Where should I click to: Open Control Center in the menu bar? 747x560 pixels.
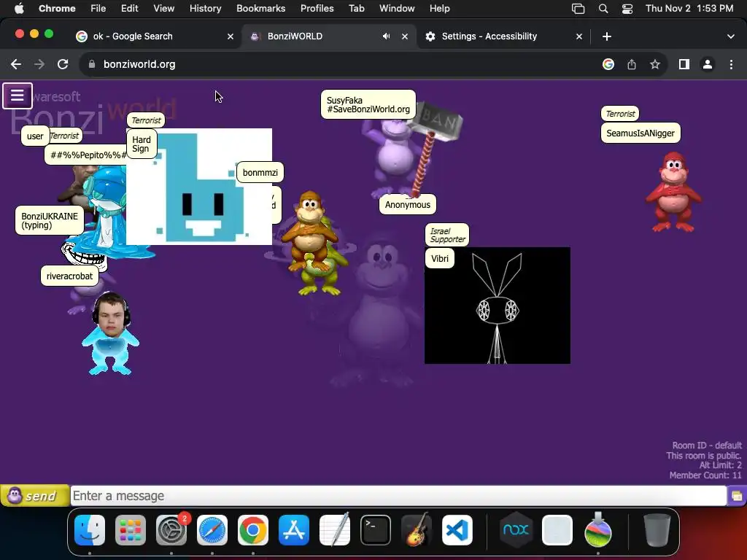(627, 9)
